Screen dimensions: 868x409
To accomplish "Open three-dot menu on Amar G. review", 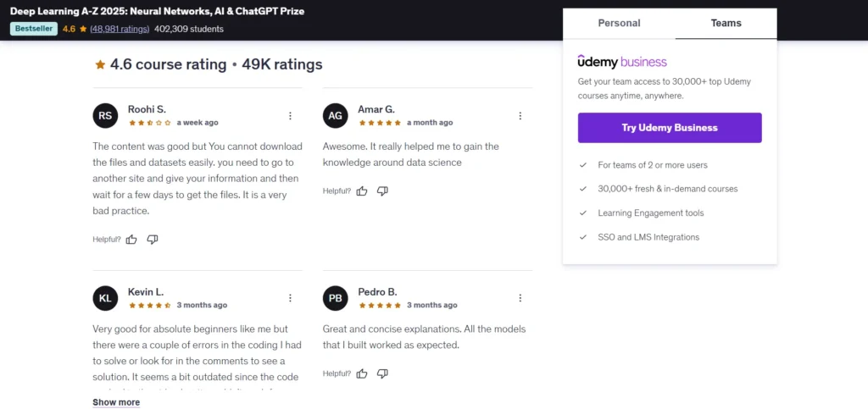I will tap(520, 116).
